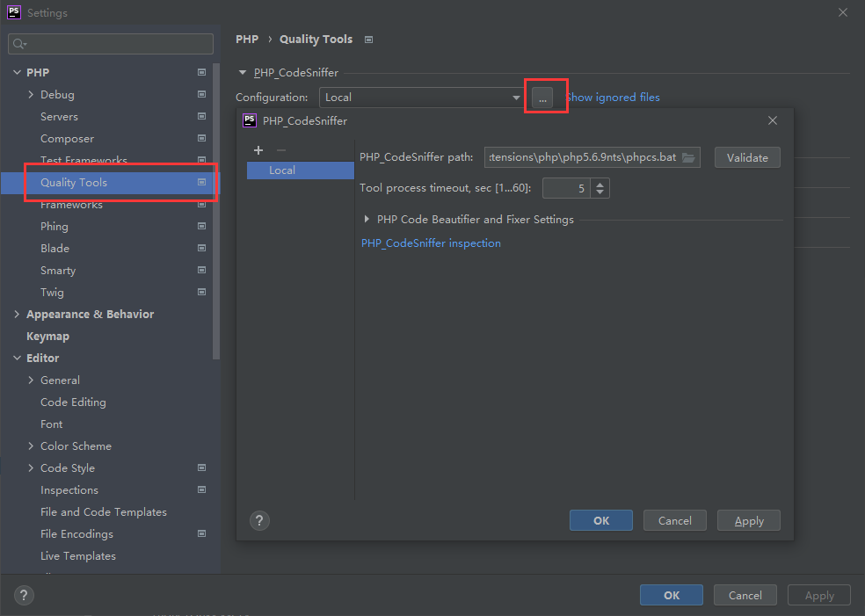The image size is (865, 616).
Task: Click the add (+) configuration icon
Action: click(x=258, y=150)
